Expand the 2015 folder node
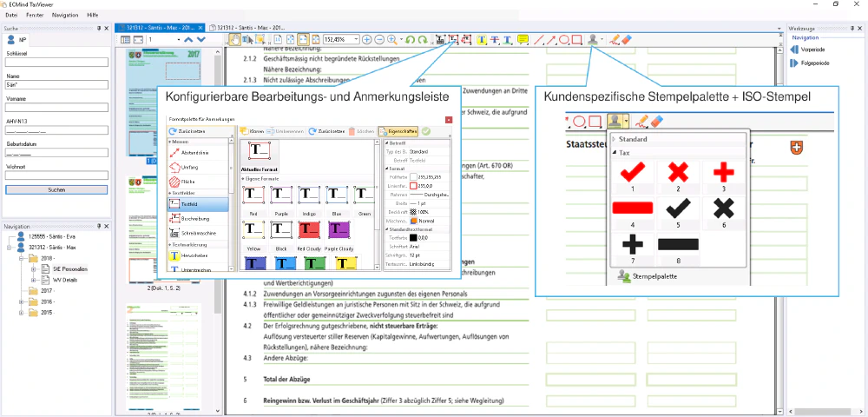Image resolution: width=868 pixels, height=417 pixels. tap(21, 313)
